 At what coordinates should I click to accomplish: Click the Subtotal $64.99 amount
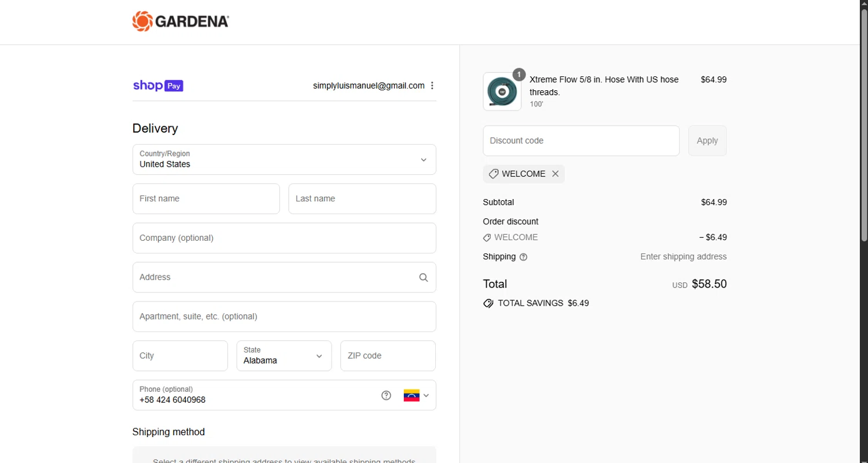click(x=713, y=203)
